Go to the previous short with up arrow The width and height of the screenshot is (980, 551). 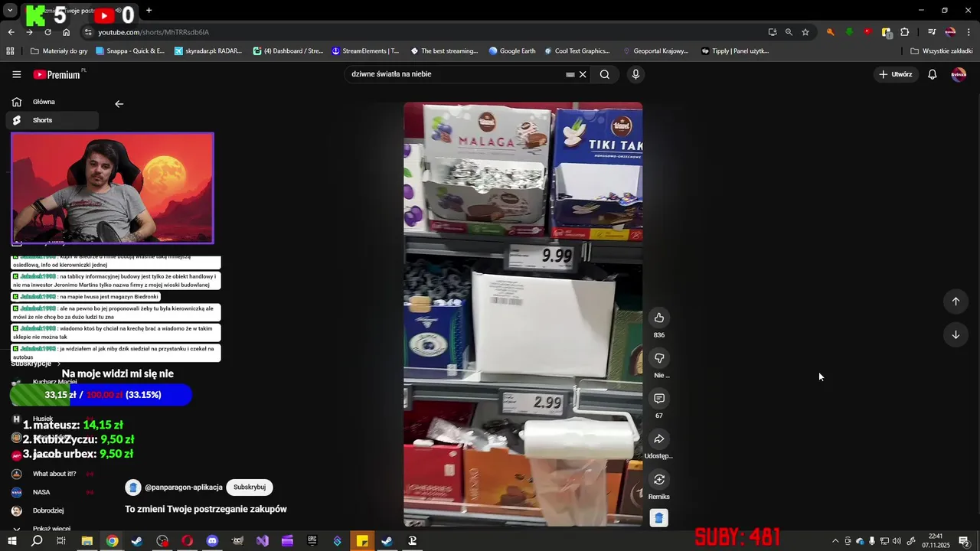[x=955, y=301]
